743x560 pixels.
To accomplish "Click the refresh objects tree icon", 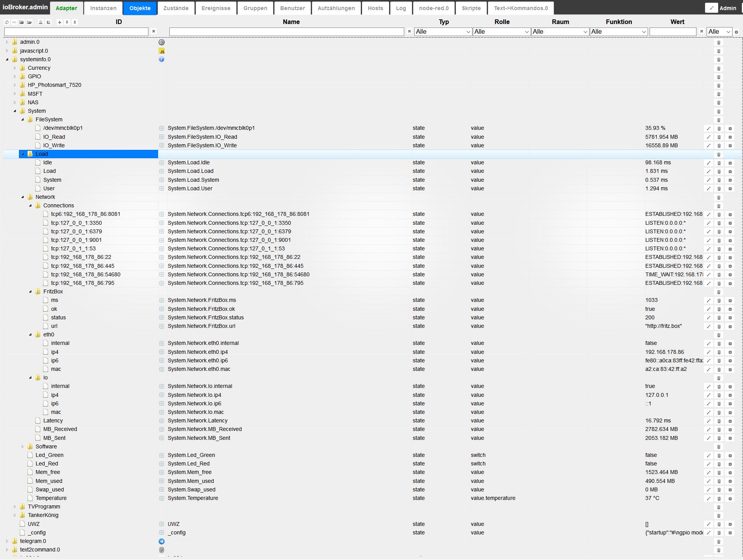I will [7, 22].
